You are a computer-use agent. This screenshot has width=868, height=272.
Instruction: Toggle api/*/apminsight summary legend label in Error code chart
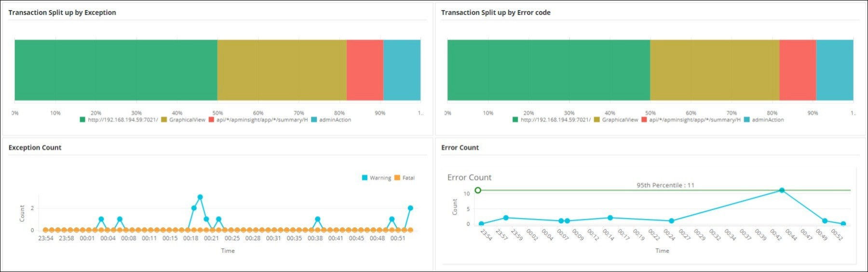click(x=695, y=120)
